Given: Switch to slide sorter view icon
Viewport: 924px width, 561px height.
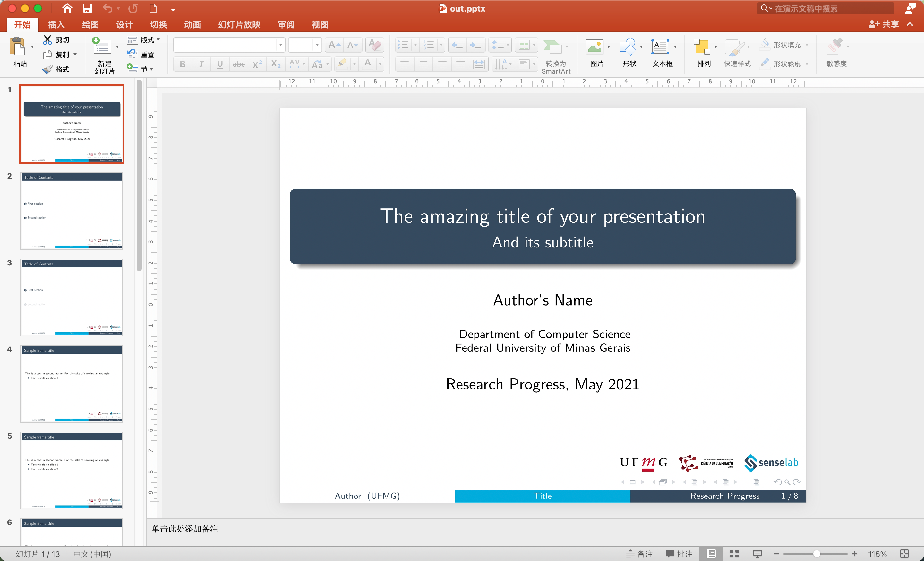Looking at the screenshot, I should [x=734, y=554].
